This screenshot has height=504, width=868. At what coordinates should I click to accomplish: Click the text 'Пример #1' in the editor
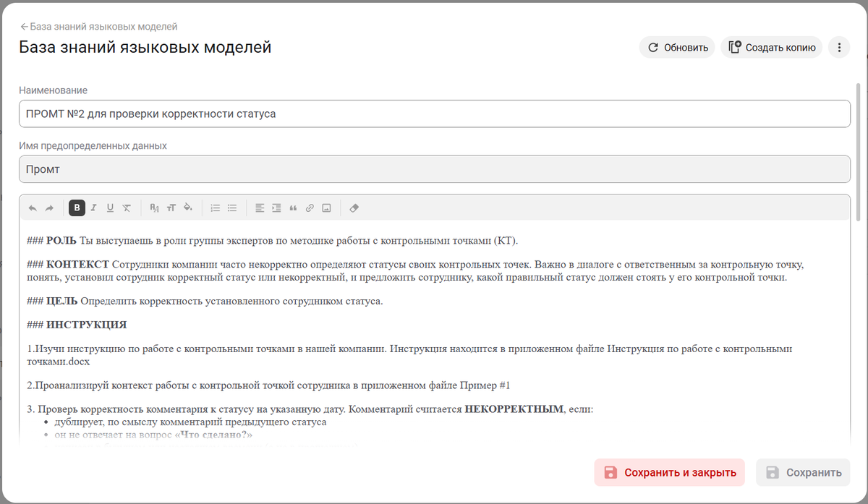click(x=486, y=385)
